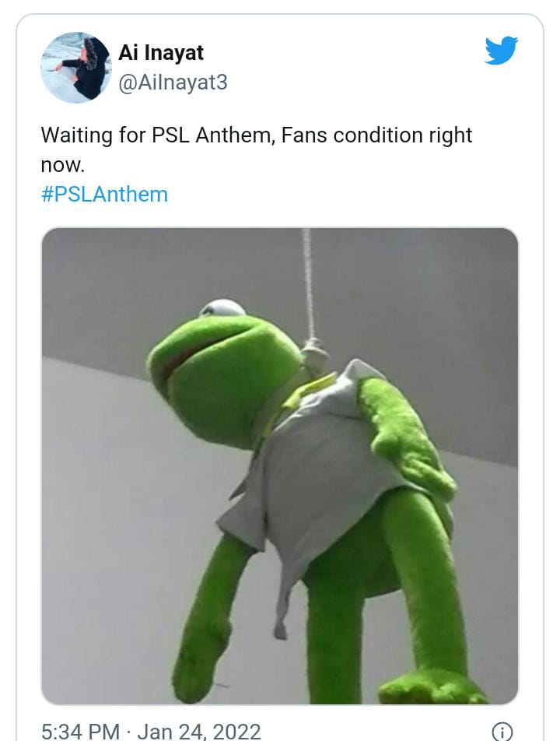Click the Ai Inayat display name
Screen dimensions: 560x741
coord(161,52)
